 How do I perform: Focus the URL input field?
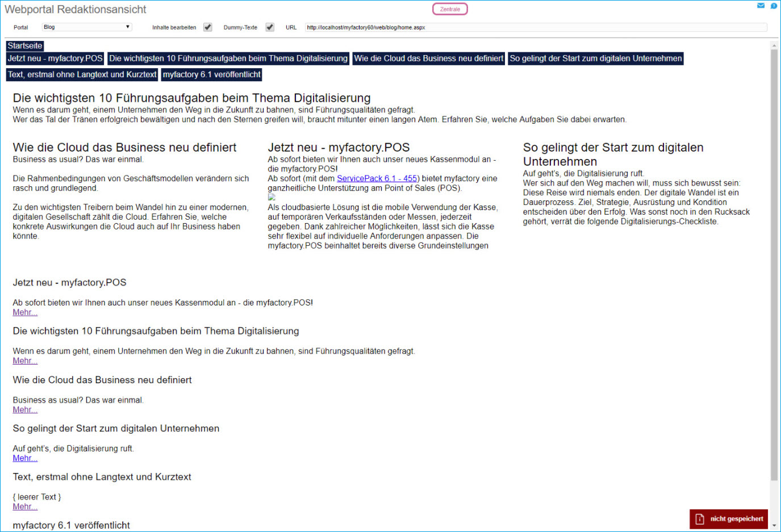(x=536, y=27)
